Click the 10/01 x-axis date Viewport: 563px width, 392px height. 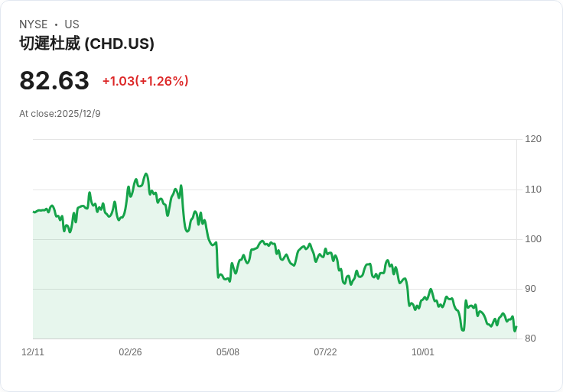pos(423,352)
